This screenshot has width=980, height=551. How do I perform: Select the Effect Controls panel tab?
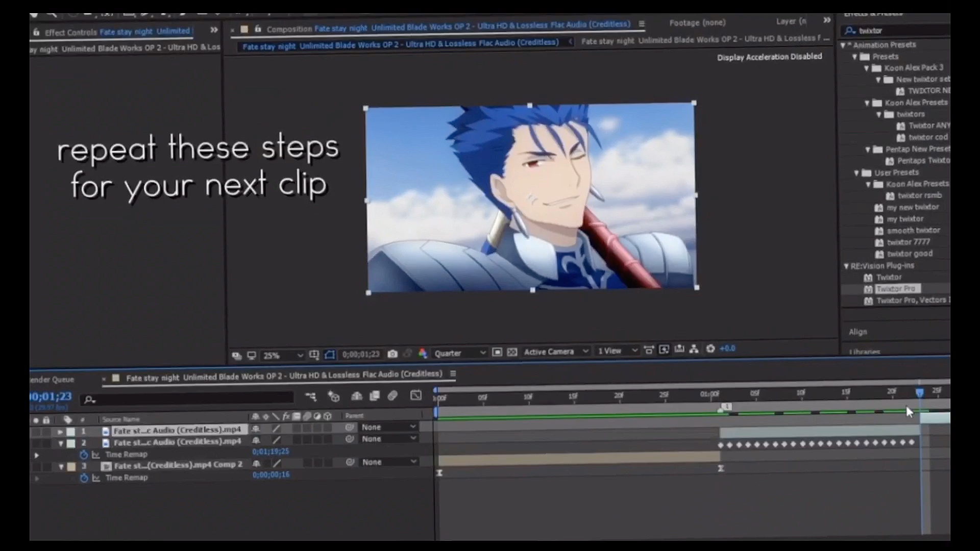point(70,32)
